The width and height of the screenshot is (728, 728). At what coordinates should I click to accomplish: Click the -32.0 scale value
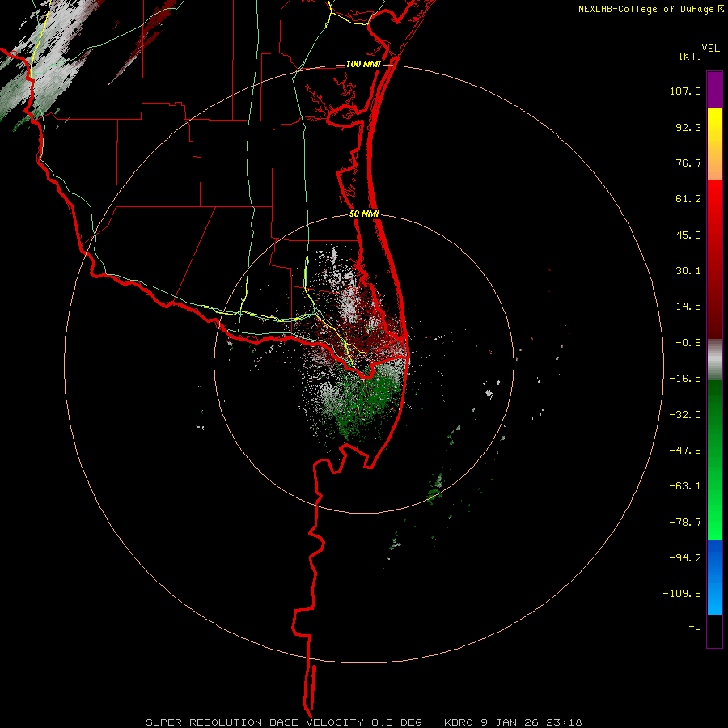coord(685,415)
